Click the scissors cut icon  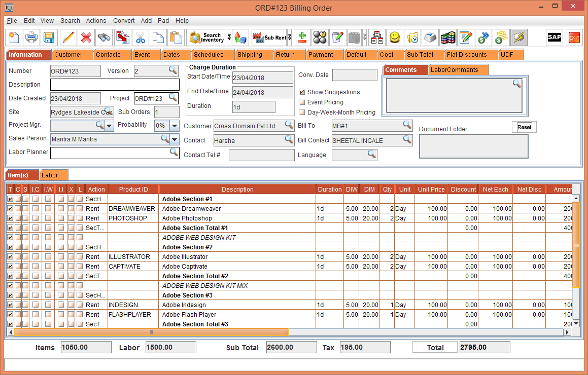click(141, 37)
